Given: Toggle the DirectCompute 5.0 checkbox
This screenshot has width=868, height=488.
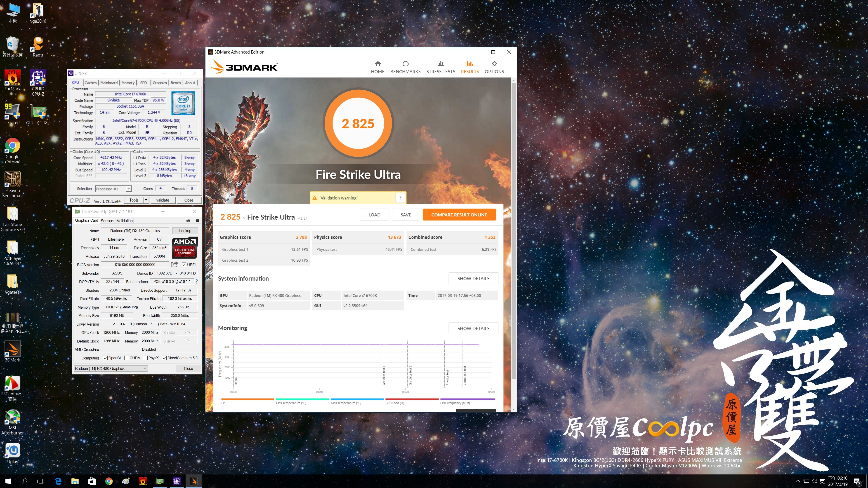Looking at the screenshot, I should click(x=164, y=358).
